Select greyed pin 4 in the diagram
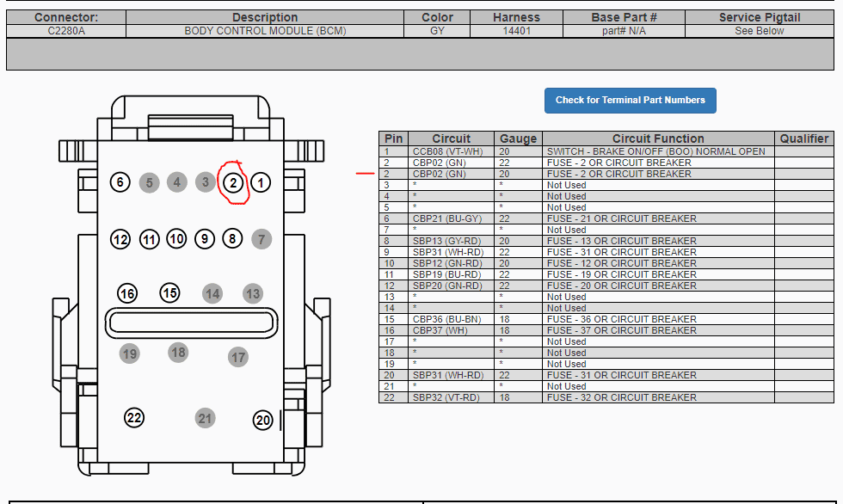This screenshot has width=843, height=504. 177,182
